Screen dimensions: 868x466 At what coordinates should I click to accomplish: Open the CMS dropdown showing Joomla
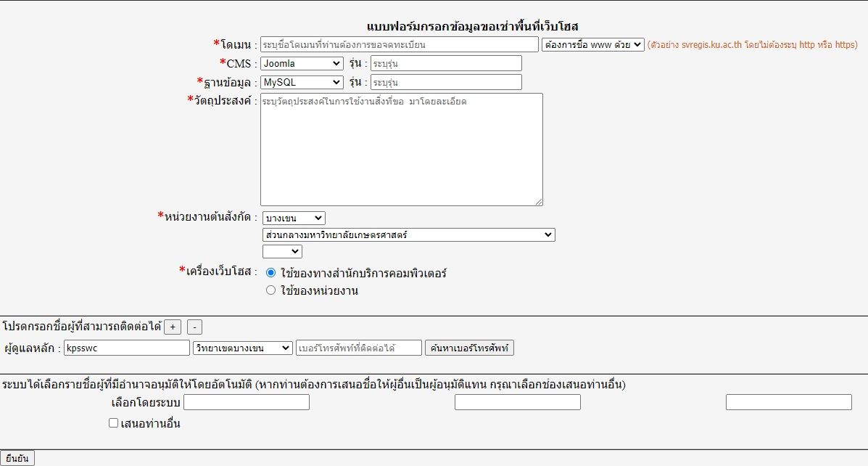(x=302, y=63)
